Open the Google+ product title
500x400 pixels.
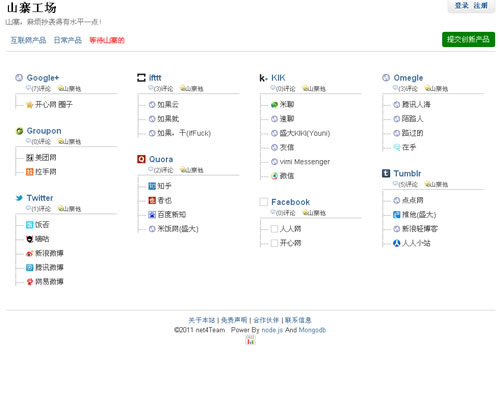[x=43, y=78]
